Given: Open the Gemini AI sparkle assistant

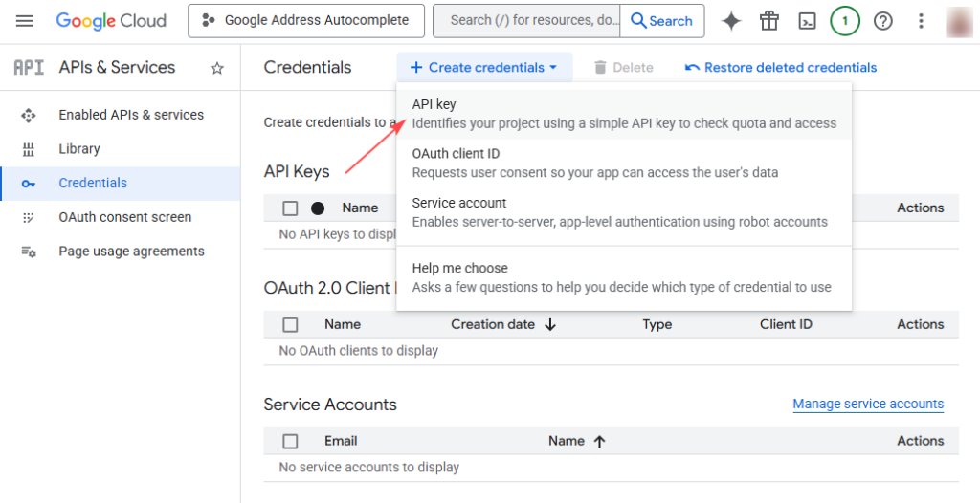Looking at the screenshot, I should click(x=731, y=20).
